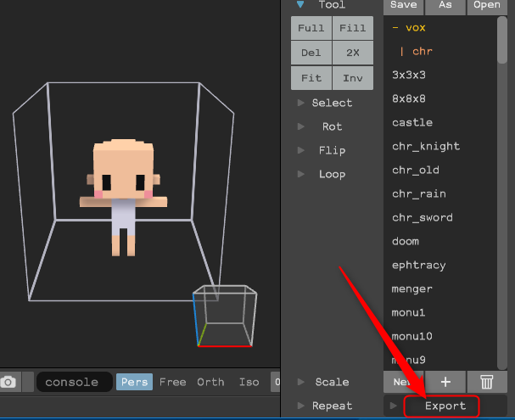Collapse the Tool section triangle
Viewport: 515px width, 420px height.
pyautogui.click(x=300, y=4)
